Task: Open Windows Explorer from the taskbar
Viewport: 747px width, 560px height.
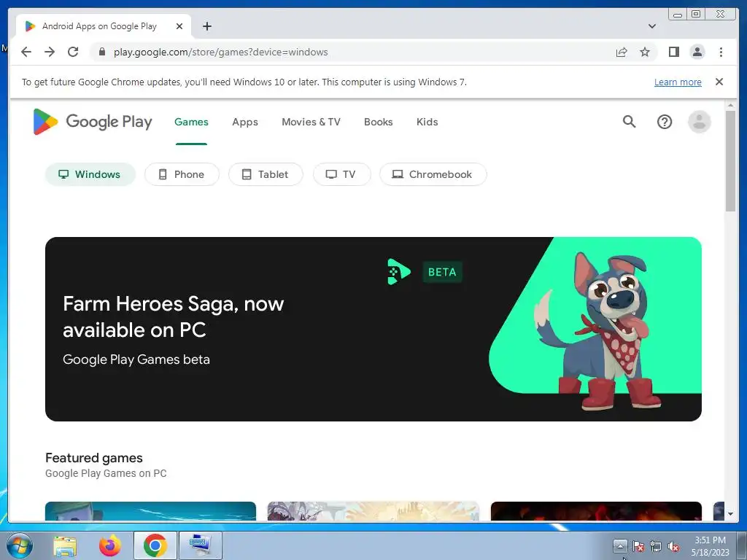Action: pos(65,545)
